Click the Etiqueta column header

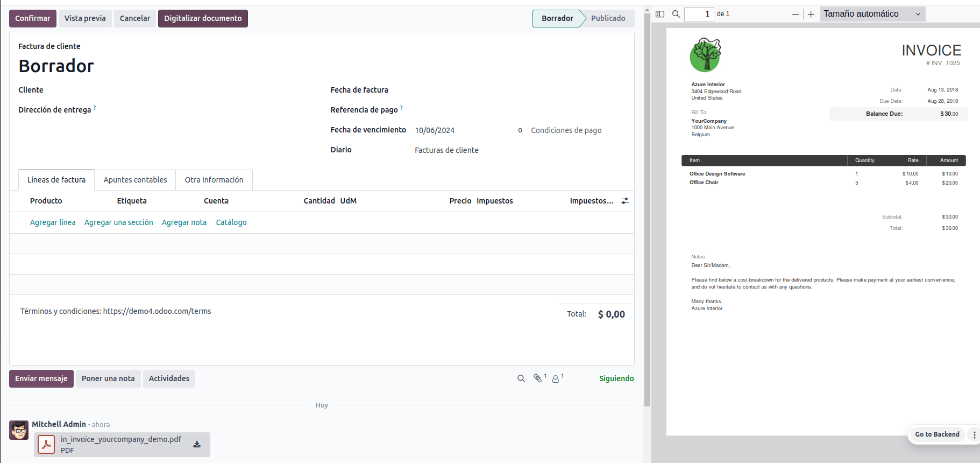132,201
